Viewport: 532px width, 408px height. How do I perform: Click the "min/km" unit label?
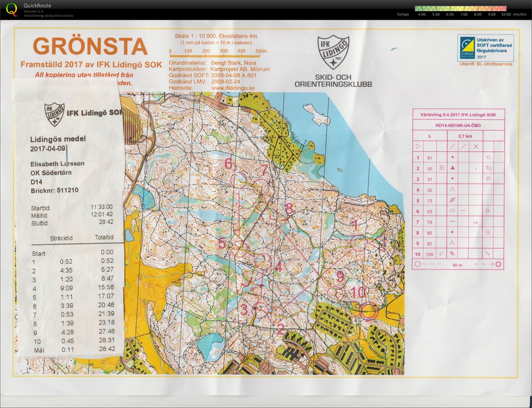coord(520,14)
